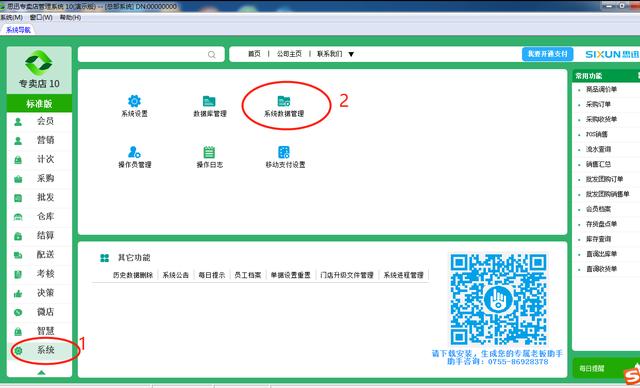Screen dimensions: 640x388
Task: Click the 其它功能 grid icon
Action: (x=104, y=258)
